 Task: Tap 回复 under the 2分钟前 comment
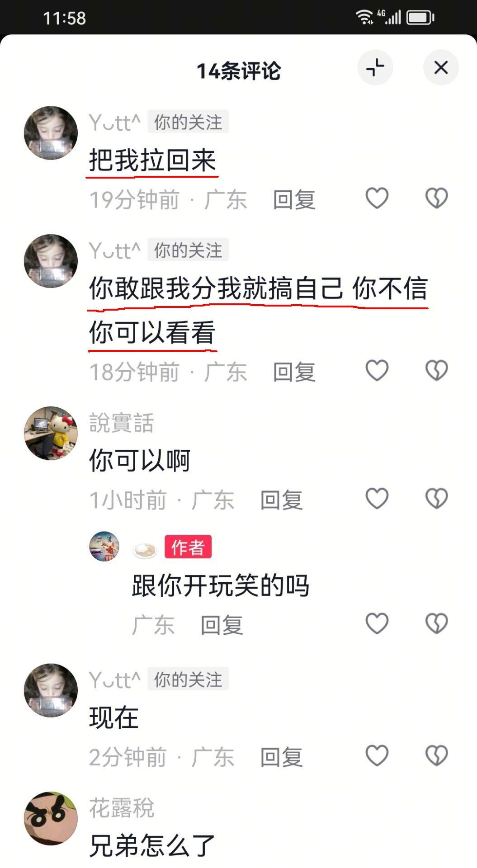pos(281,757)
